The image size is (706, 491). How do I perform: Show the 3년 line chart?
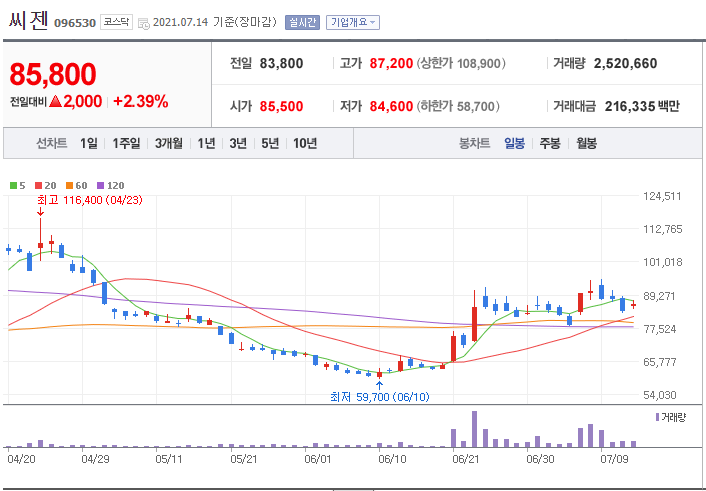pos(238,143)
